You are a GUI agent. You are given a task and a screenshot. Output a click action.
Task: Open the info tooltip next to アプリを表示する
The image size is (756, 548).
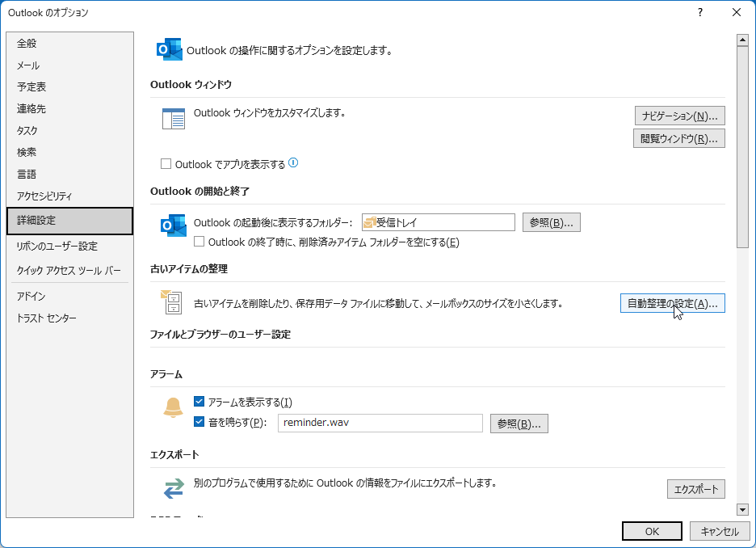pos(292,163)
